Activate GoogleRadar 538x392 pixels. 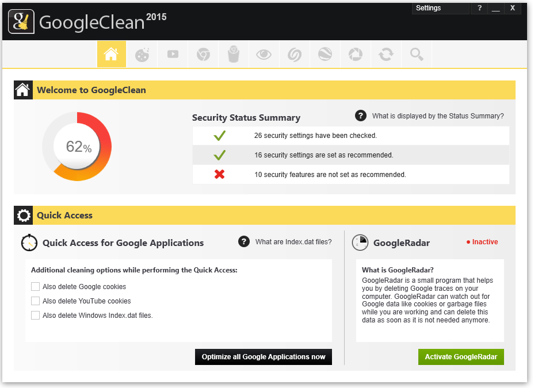tap(460, 356)
